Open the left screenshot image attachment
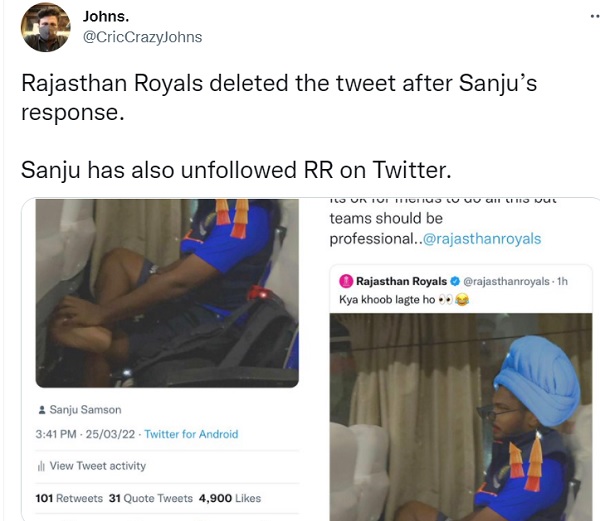Viewport: 600px width, 521px height. click(x=167, y=292)
